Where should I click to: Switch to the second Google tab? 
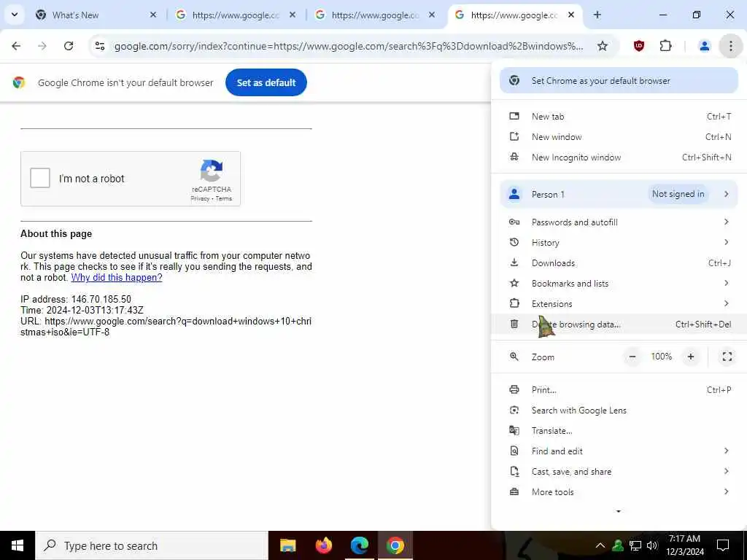pyautogui.click(x=375, y=15)
